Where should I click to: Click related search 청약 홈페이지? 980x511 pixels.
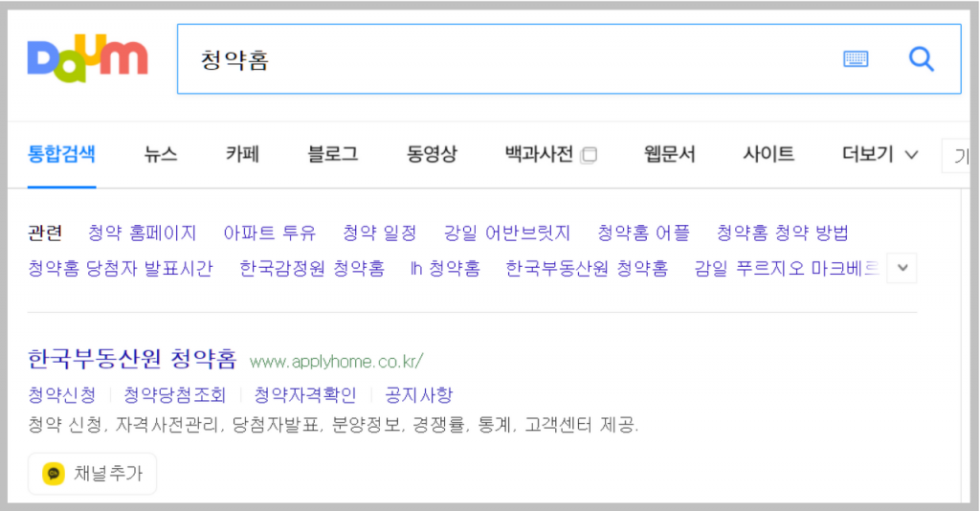point(142,233)
